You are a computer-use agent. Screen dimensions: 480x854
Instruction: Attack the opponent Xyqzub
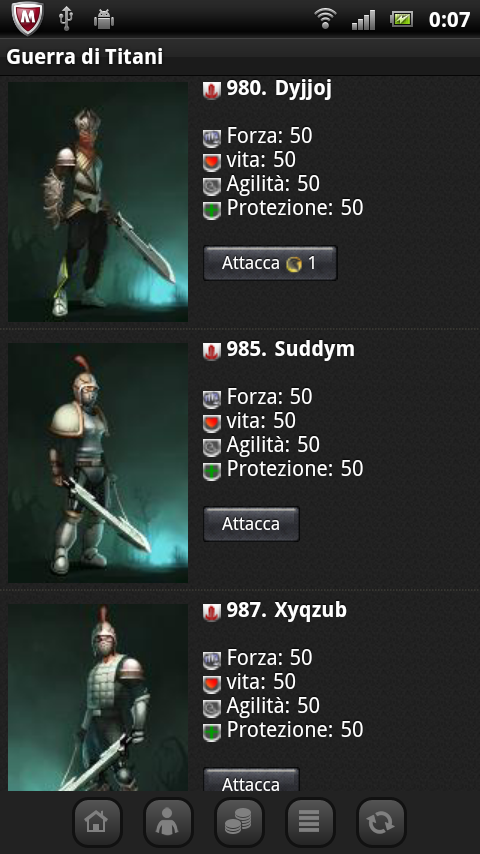point(251,780)
